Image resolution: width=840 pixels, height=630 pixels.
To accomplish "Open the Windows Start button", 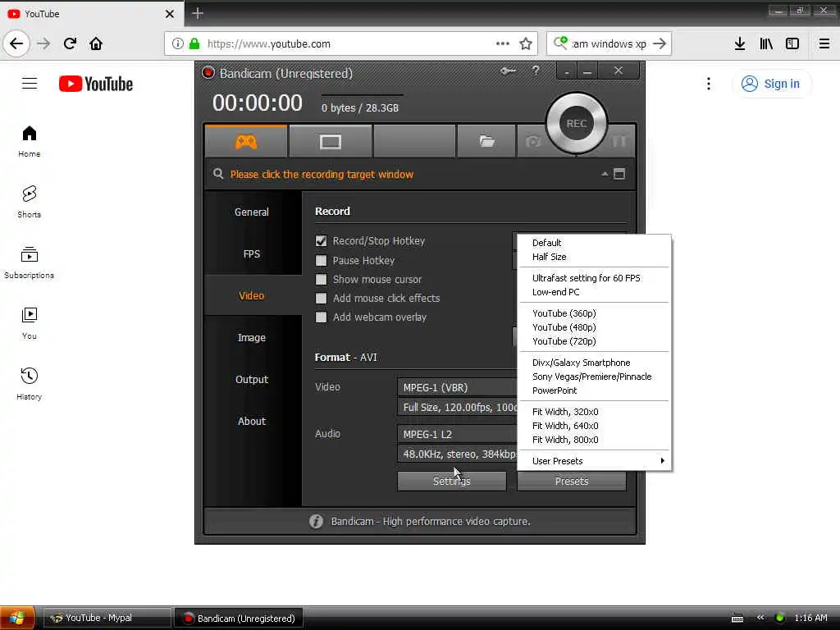I will 17,618.
